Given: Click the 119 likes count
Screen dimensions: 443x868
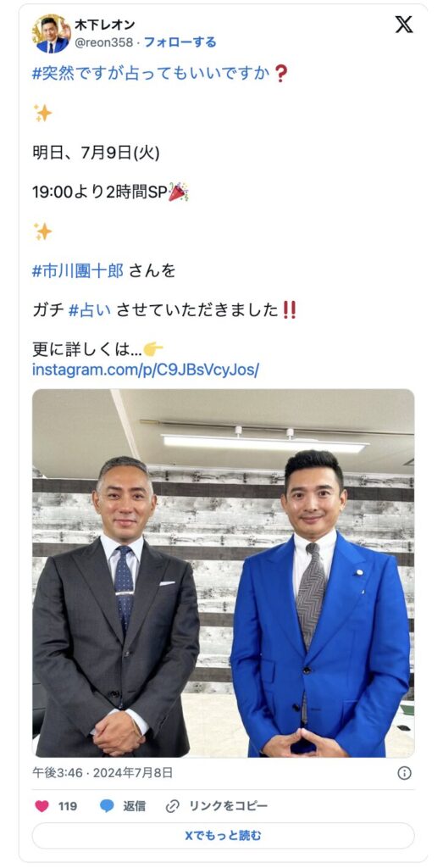Looking at the screenshot, I should tap(68, 806).
